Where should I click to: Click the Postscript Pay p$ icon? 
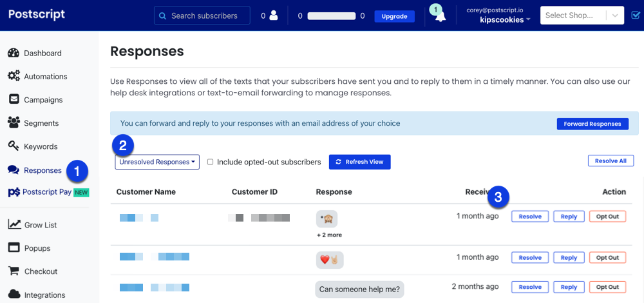point(14,192)
